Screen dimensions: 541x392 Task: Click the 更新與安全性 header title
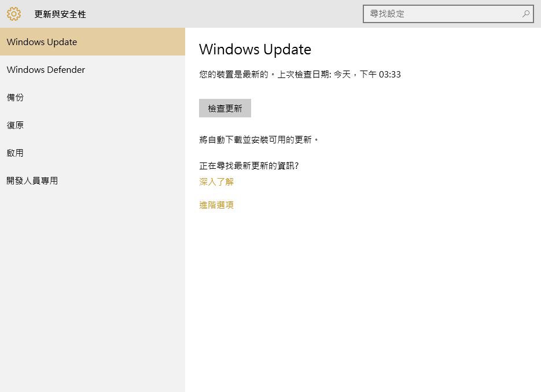pyautogui.click(x=60, y=14)
